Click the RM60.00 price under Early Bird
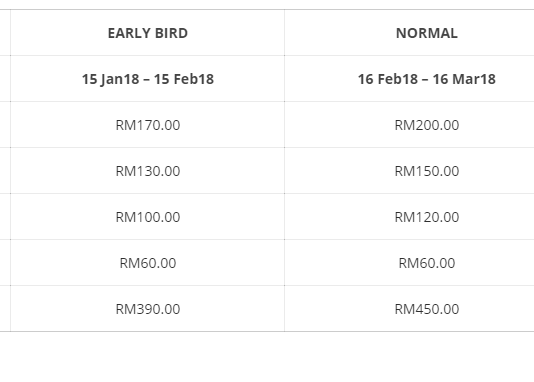Viewport: 534px width, 382px height. [148, 263]
